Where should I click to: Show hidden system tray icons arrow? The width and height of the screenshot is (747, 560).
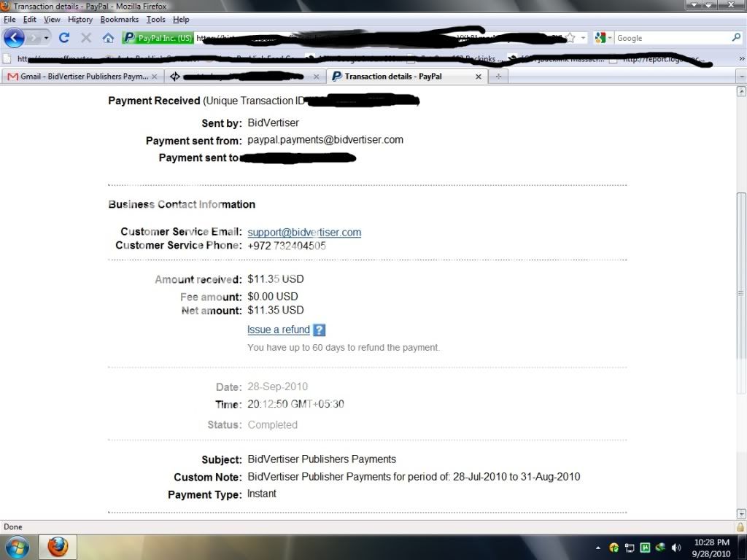point(598,548)
